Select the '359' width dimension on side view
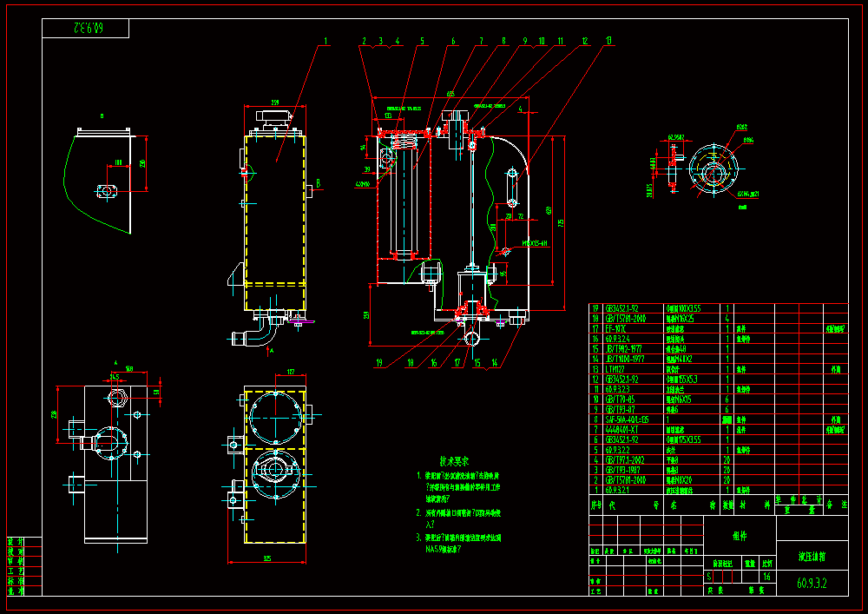The width and height of the screenshot is (868, 614). (x=275, y=102)
